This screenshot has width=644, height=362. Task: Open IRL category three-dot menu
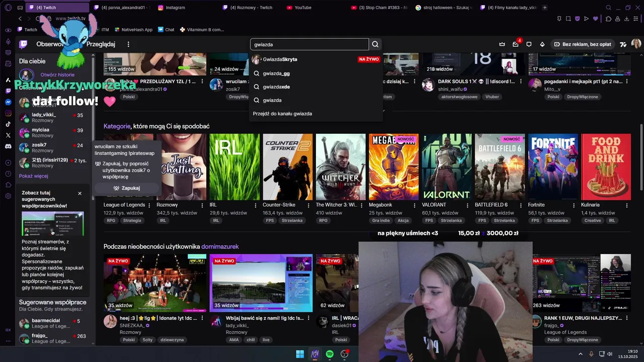point(256,205)
